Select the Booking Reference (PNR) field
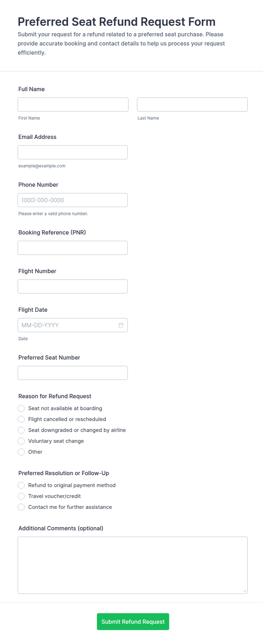This screenshot has height=644, width=263. click(73, 248)
